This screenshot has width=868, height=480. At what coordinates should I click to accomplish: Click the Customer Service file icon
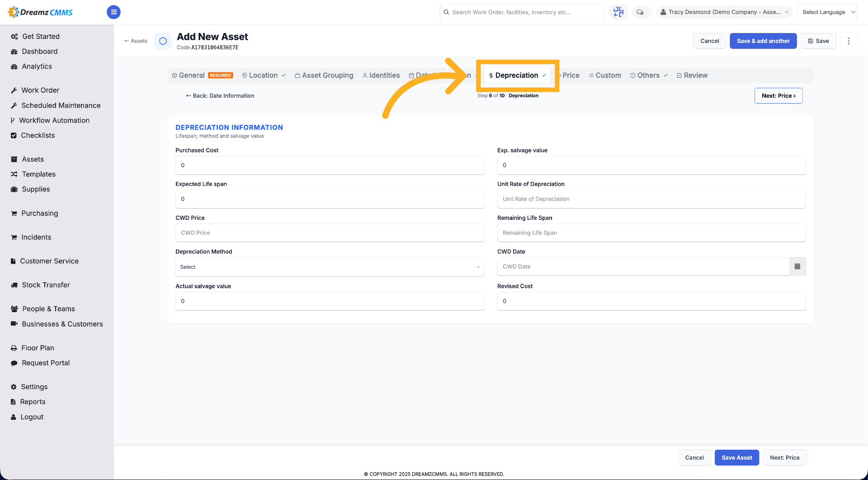[13, 261]
